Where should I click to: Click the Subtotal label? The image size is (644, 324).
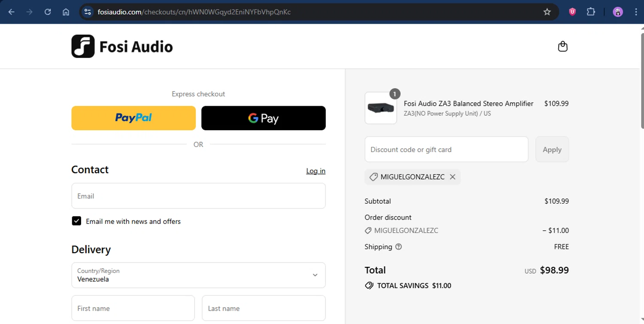[378, 201]
